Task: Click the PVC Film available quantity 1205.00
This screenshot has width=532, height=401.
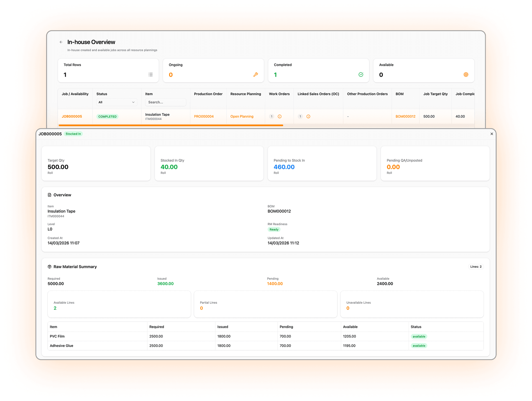Action: pos(349,336)
